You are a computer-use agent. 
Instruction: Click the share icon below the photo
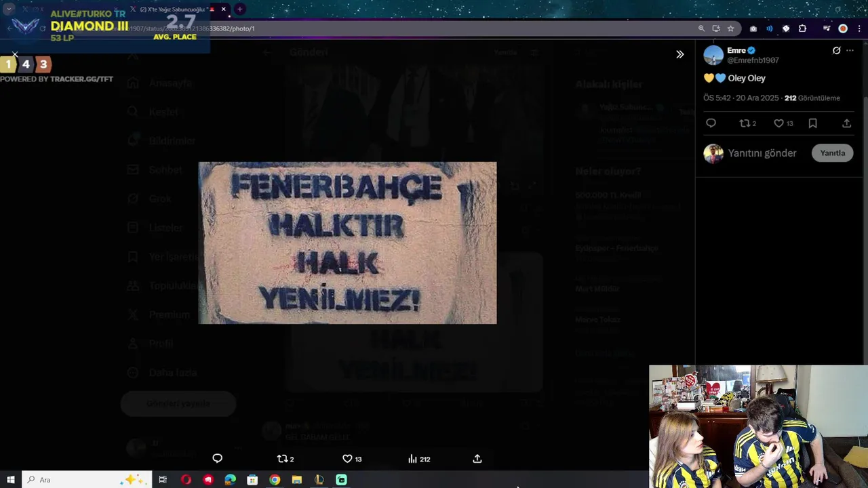[477, 459]
